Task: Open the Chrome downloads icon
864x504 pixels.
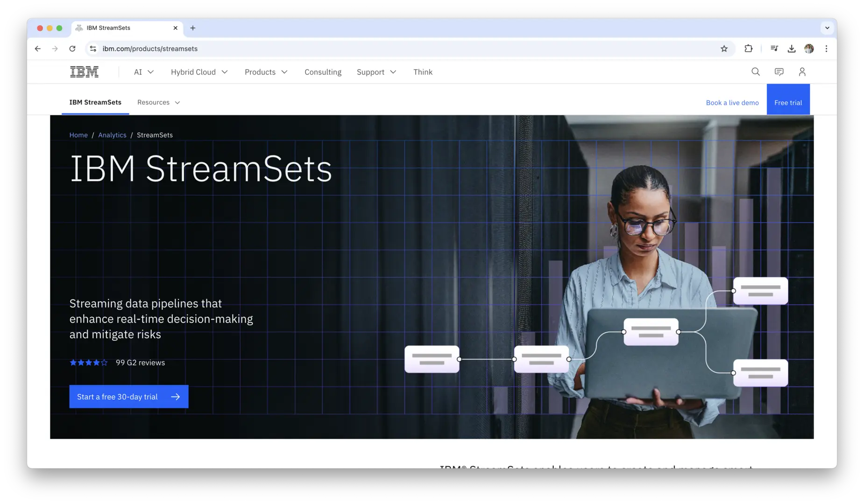Action: pyautogui.click(x=792, y=49)
